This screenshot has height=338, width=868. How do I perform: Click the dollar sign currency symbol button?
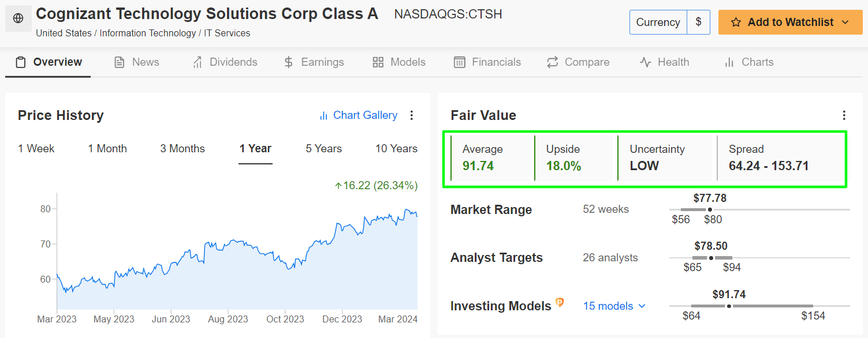point(698,22)
